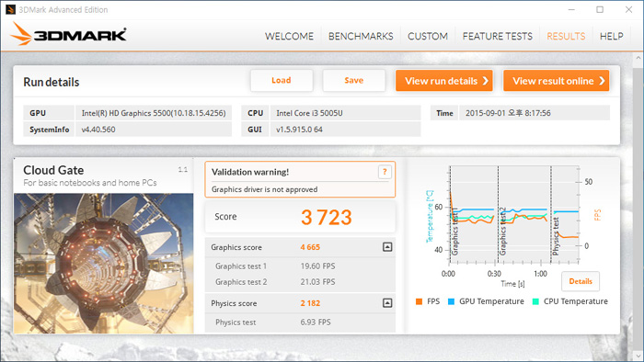Open the Welcome tab
644x362 pixels.
tap(289, 36)
